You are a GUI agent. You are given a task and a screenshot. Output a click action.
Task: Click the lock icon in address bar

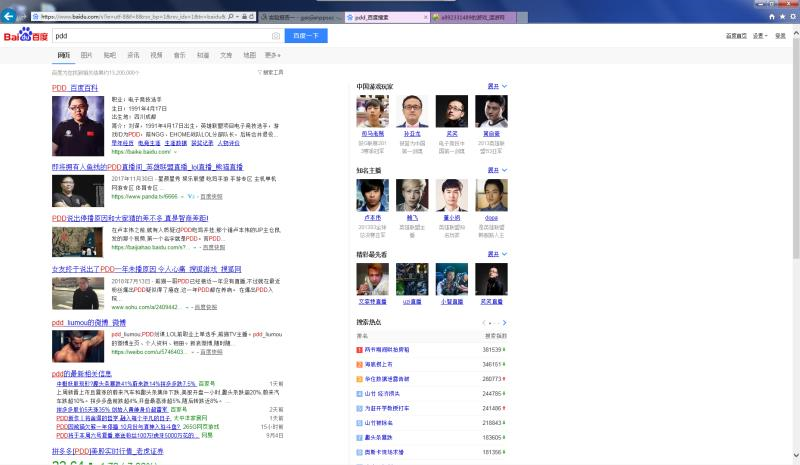(x=244, y=17)
